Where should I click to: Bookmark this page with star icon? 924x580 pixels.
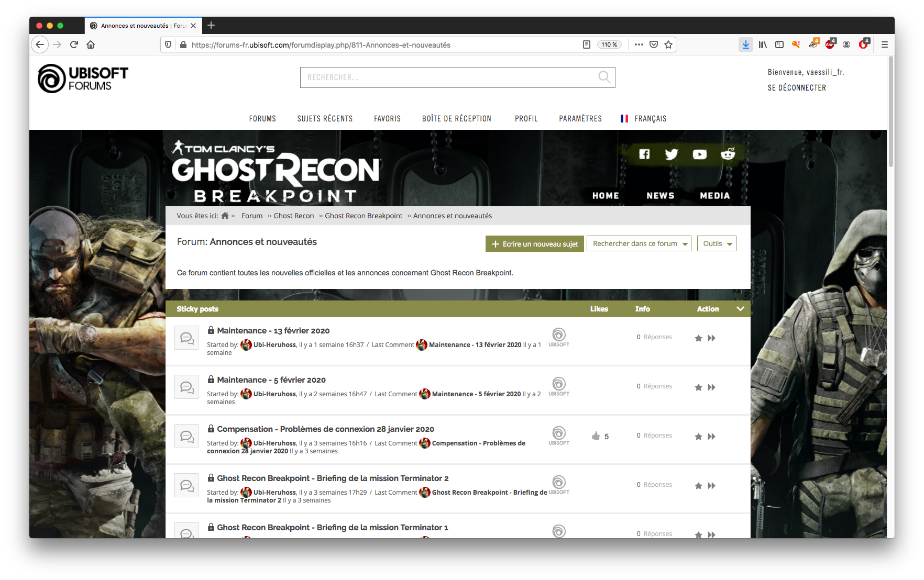668,44
